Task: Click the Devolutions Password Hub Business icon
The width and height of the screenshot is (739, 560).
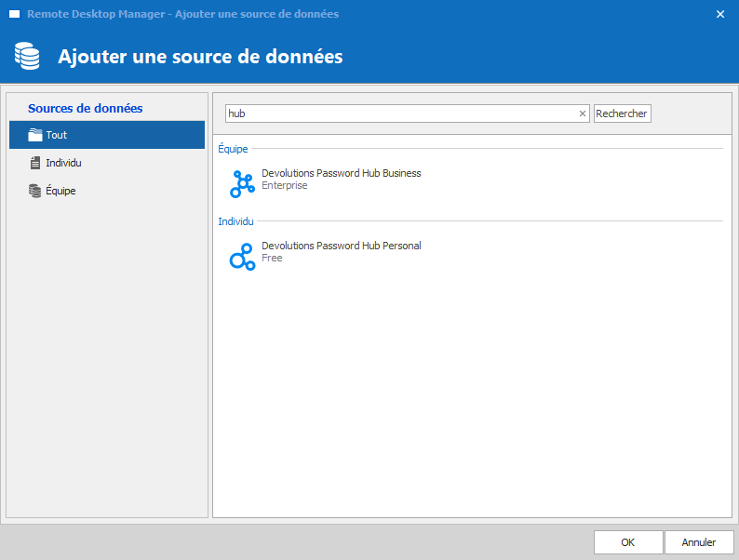Action: [242, 184]
